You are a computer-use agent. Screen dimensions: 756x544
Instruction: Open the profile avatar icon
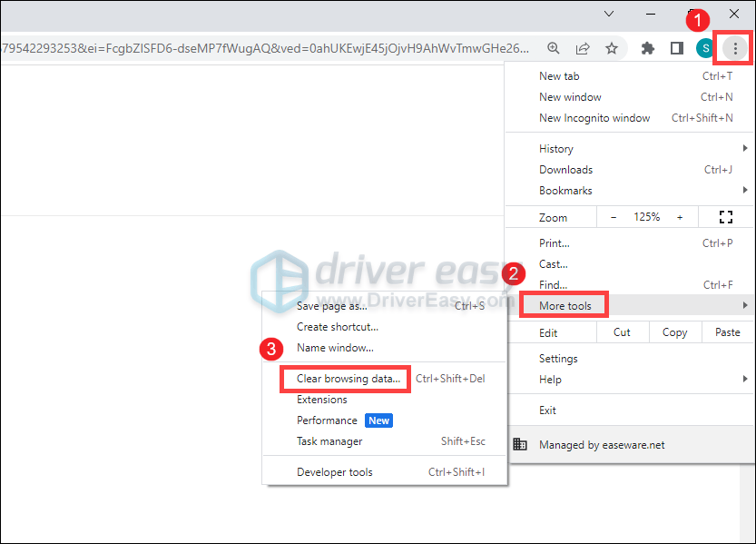(x=705, y=48)
